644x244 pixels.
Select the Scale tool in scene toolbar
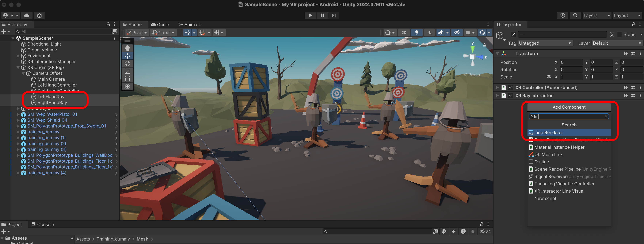pyautogui.click(x=127, y=71)
